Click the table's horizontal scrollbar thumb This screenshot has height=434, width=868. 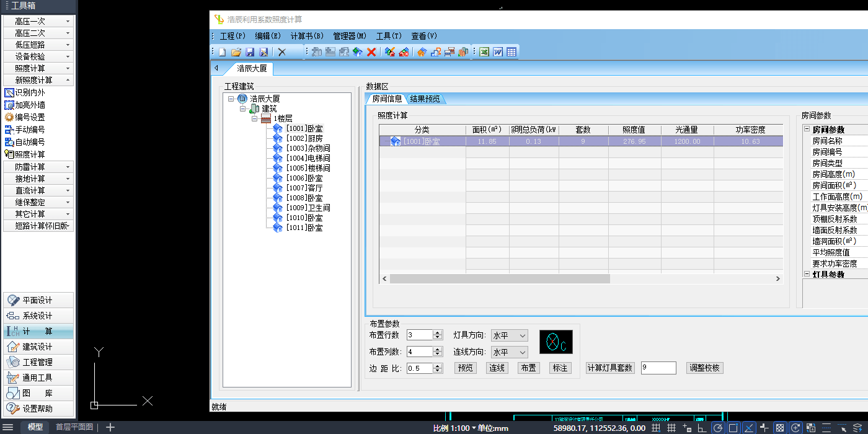(x=500, y=279)
